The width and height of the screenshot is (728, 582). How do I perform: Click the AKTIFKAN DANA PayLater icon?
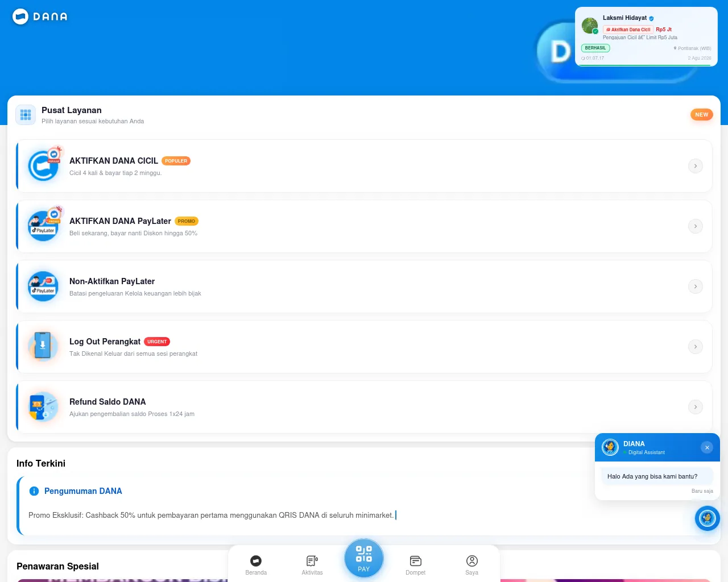(44, 226)
